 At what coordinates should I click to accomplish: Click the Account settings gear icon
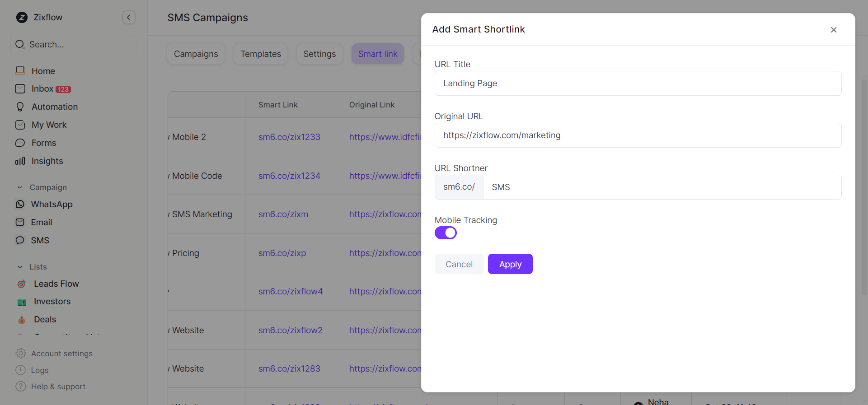point(21,354)
